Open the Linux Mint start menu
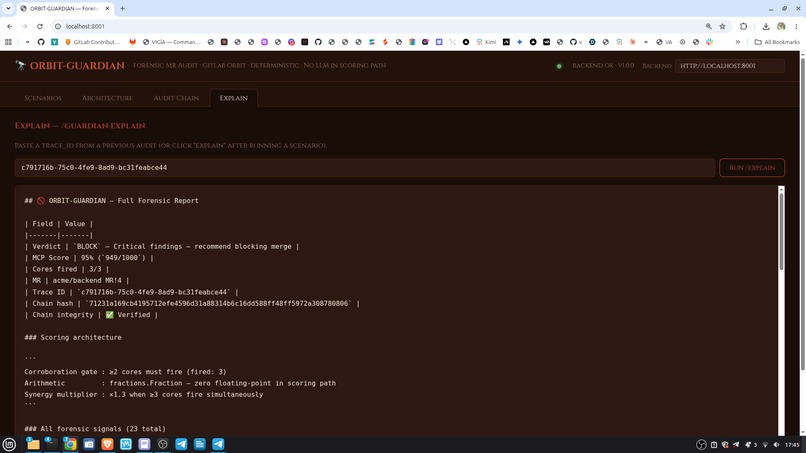Screen dimensions: 806x453 point(9,444)
